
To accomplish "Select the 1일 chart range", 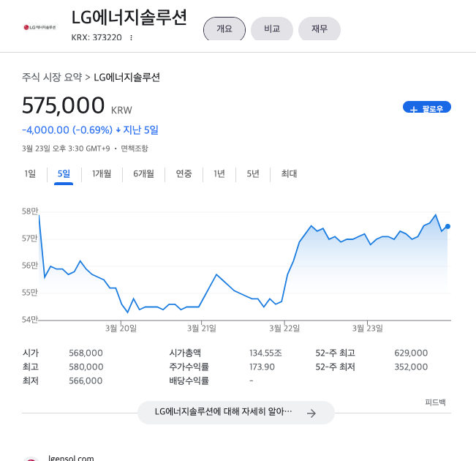I will click(30, 173).
